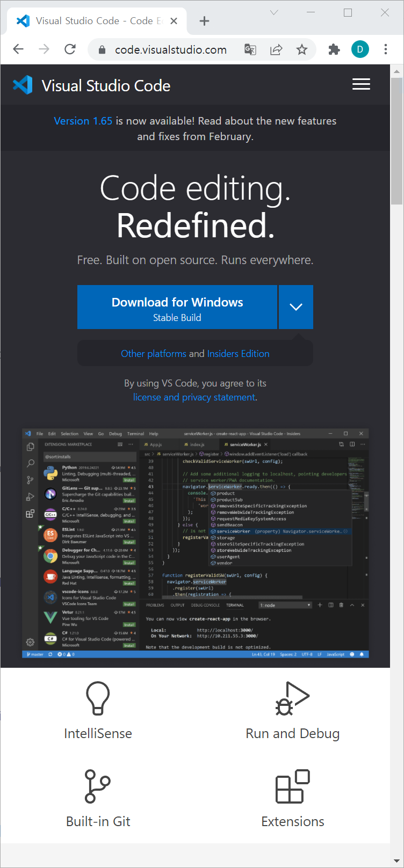This screenshot has width=404, height=868.
Task: Click the VS Code editor screenshot image
Action: [196, 543]
